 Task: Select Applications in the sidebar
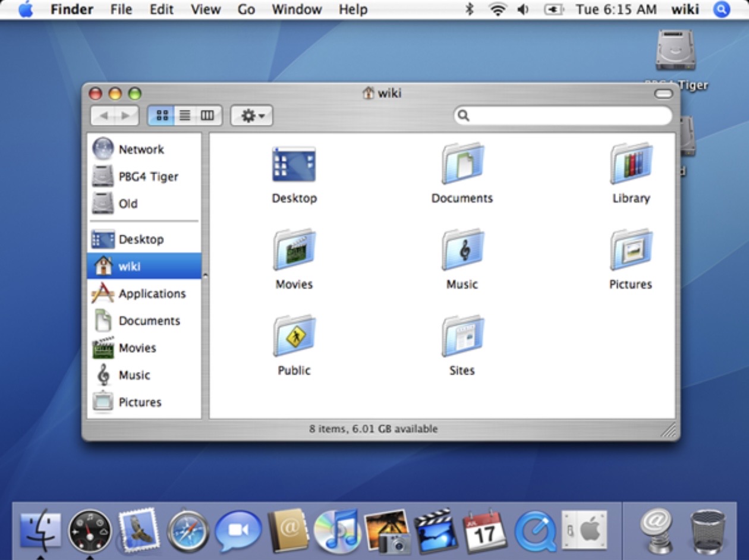point(152,294)
